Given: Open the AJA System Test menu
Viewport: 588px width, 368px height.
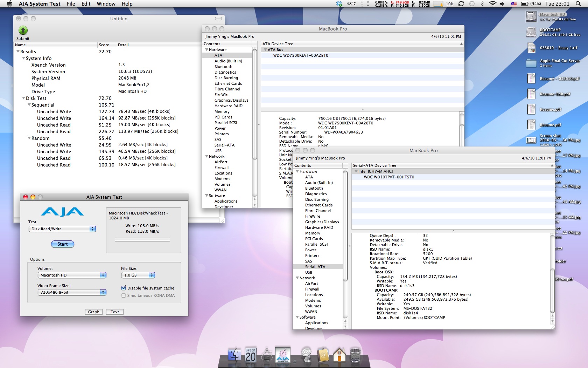Looking at the screenshot, I should [x=40, y=4].
